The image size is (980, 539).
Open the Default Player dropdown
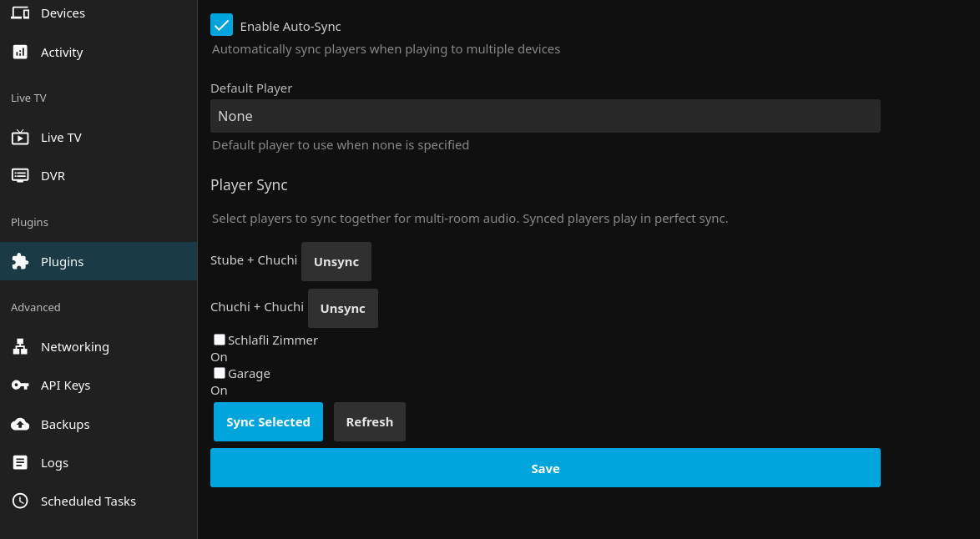(545, 116)
